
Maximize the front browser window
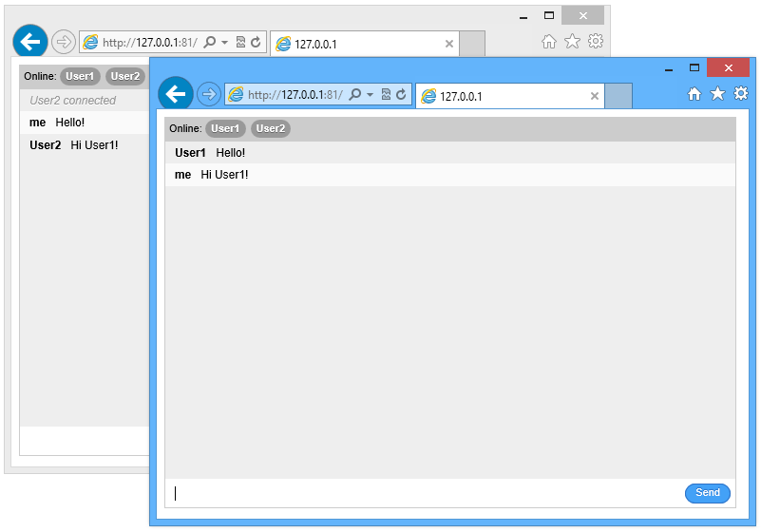(694, 68)
